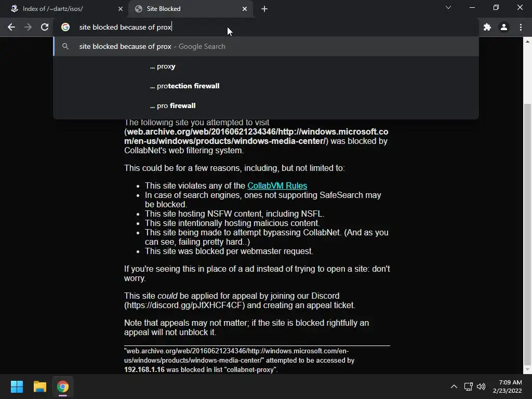Click the discord.gg/pJfXHCF4CF invite text
Screen dimensions: 532x399
pyautogui.click(x=184, y=305)
